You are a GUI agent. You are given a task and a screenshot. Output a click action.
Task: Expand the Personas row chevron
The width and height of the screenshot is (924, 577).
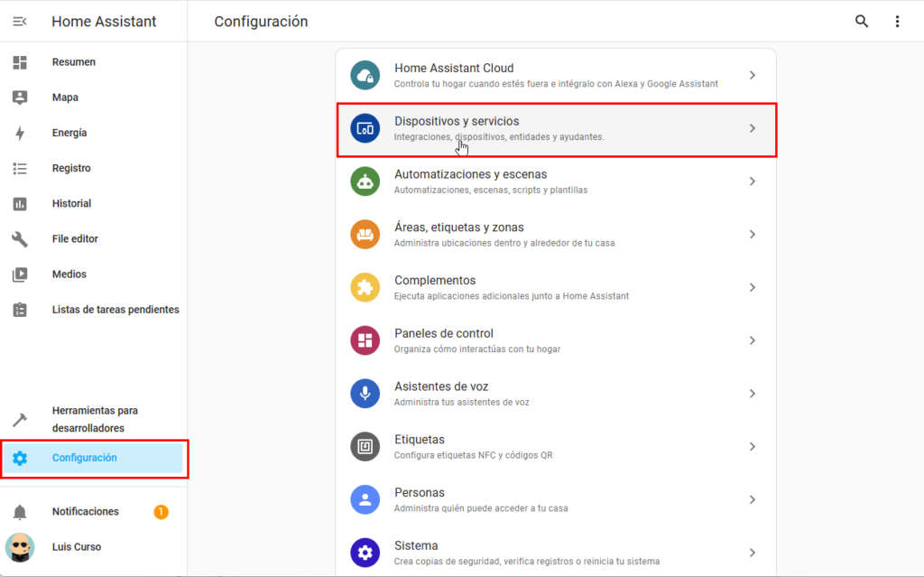[753, 500]
